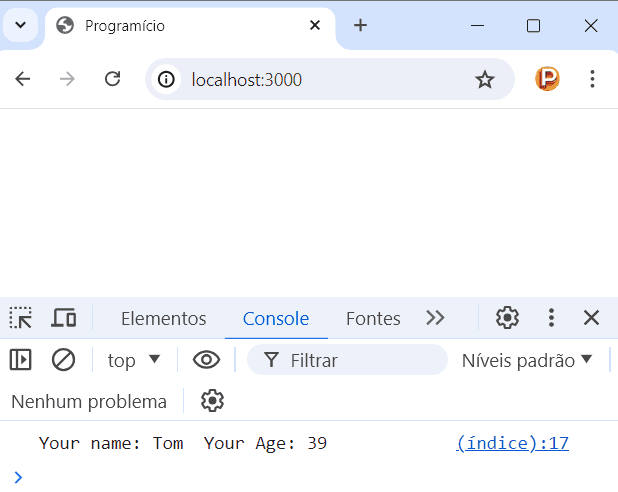
Task: Click the Filtrar filter field
Action: (347, 360)
